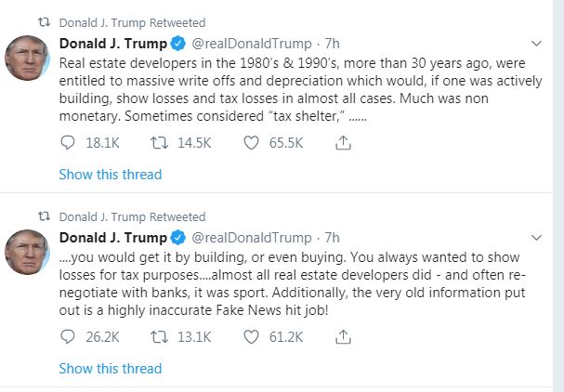Open the 7h timestamp of the second tweet
The width and height of the screenshot is (564, 392).
pyautogui.click(x=332, y=238)
